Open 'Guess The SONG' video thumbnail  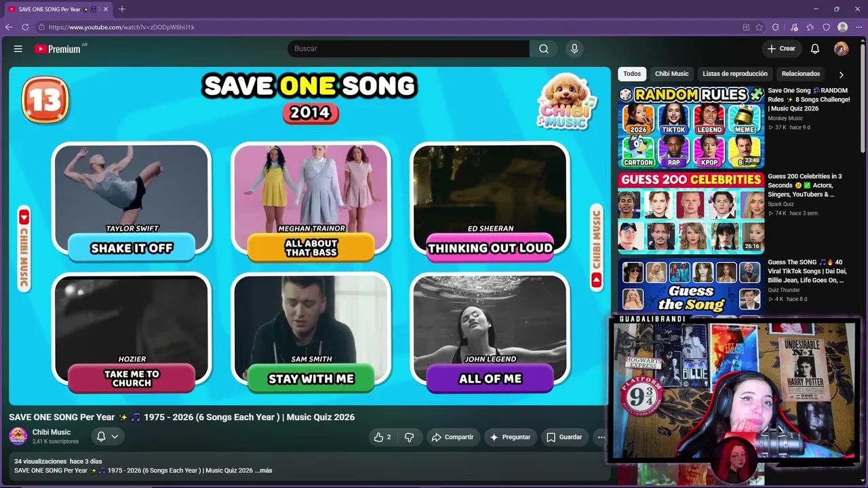(691, 287)
